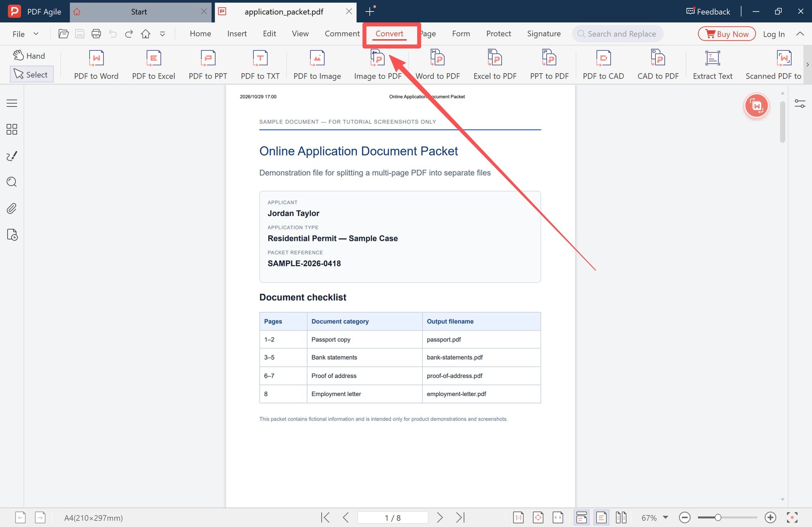Activate the Hand tool
The width and height of the screenshot is (812, 527).
point(29,56)
